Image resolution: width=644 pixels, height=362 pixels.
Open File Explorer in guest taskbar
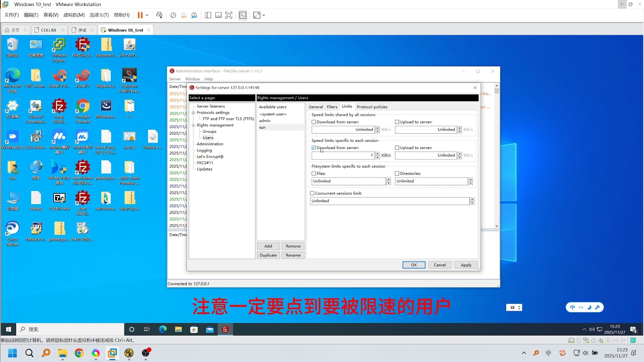tap(178, 329)
